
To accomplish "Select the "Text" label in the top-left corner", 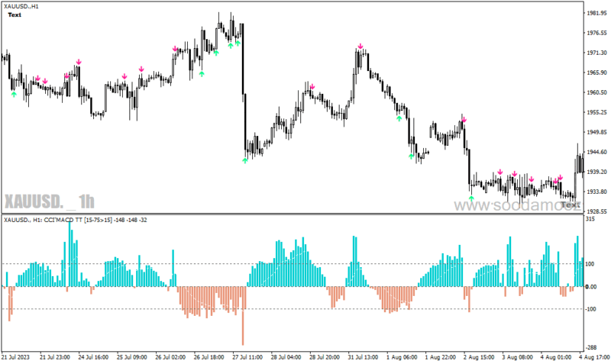I will (15, 14).
